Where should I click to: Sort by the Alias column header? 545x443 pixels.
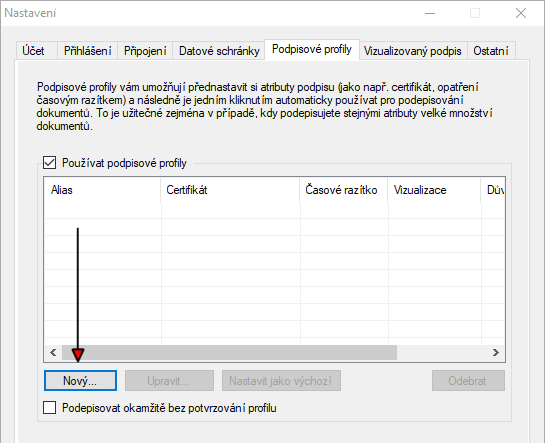point(103,190)
